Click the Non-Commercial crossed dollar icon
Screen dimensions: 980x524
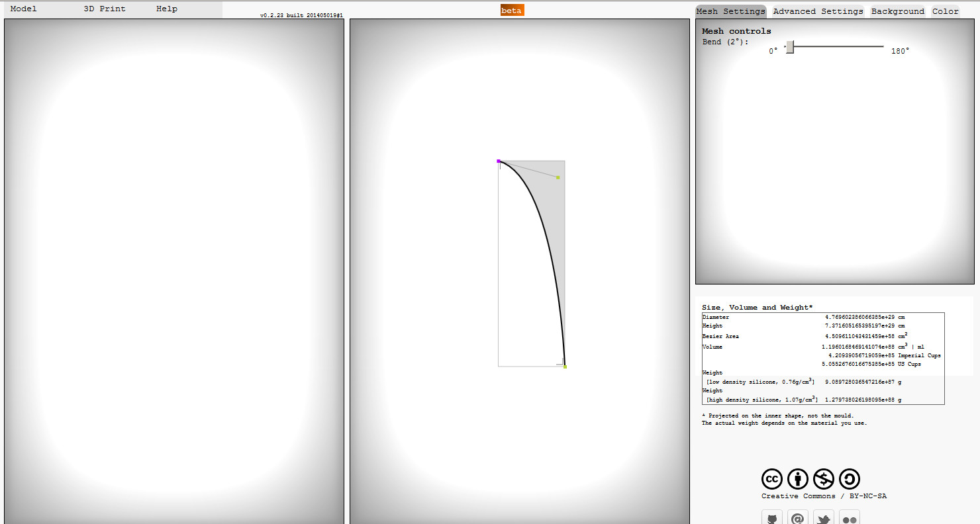pos(824,479)
